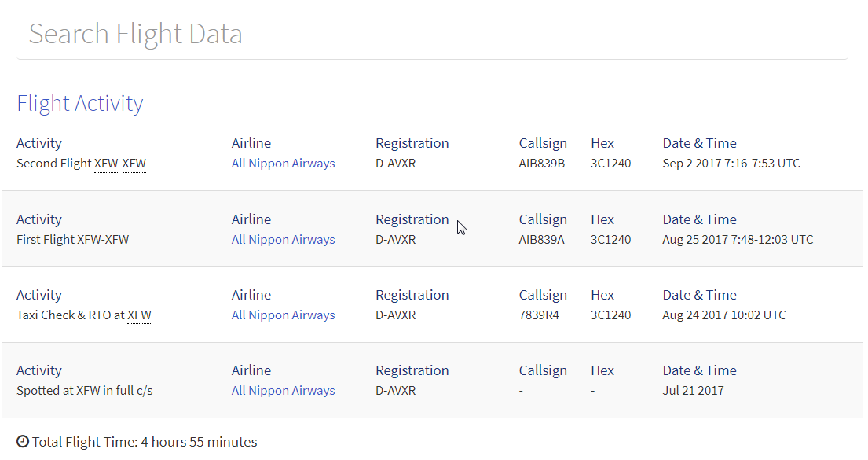The width and height of the screenshot is (868, 460).
Task: Open All Nippon Airways link in First Flight row
Action: 283,240
